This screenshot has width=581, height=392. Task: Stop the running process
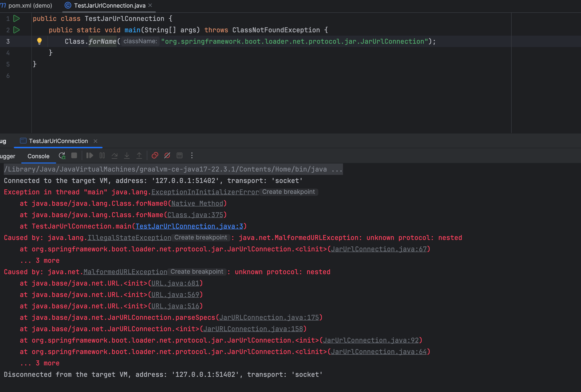(x=74, y=156)
